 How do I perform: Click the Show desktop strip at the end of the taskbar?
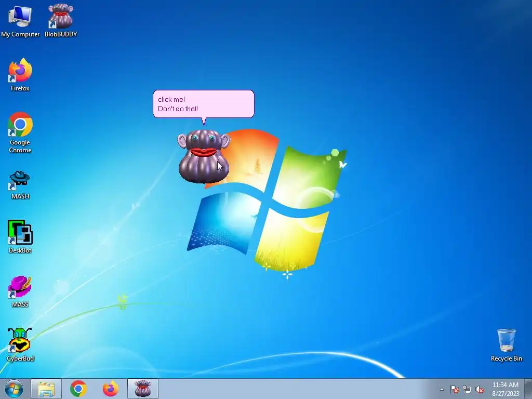(x=528, y=389)
